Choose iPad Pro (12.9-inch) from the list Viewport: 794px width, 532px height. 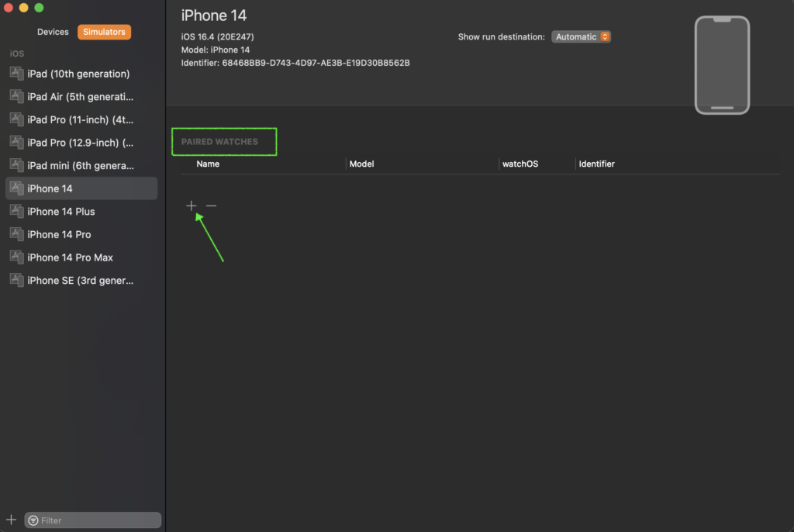click(80, 143)
